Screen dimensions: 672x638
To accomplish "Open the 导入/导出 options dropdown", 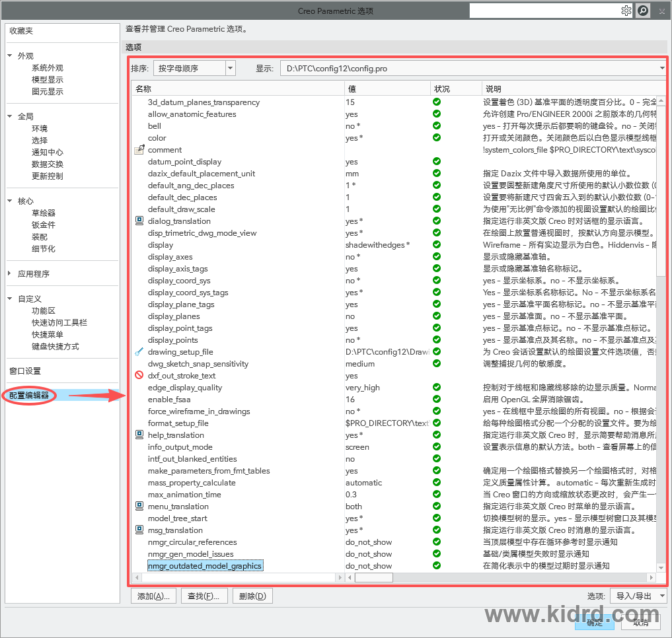I will click(x=663, y=596).
